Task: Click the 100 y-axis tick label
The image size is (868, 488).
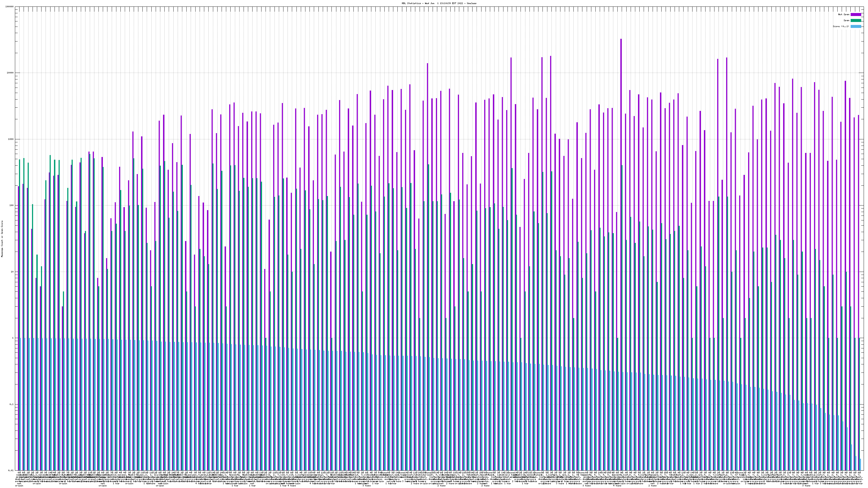Action: pyautogui.click(x=12, y=206)
